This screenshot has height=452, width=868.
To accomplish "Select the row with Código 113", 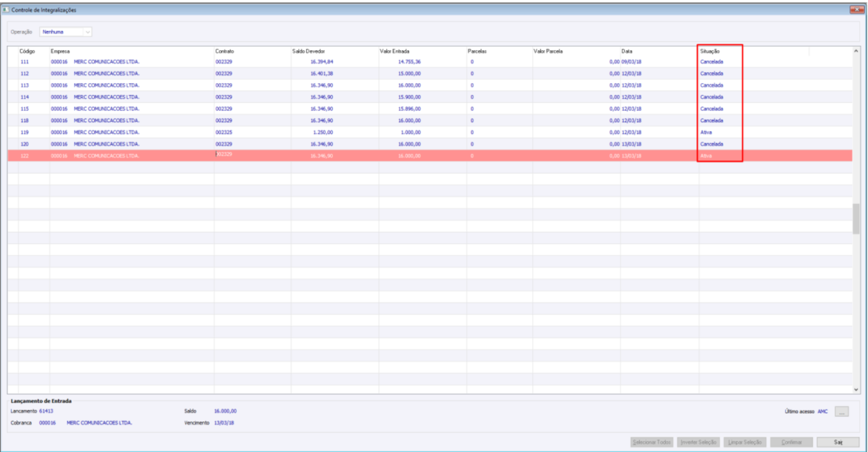I will tap(430, 85).
